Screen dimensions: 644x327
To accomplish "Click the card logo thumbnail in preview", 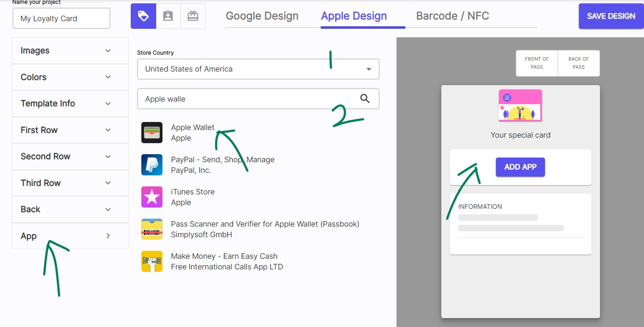I will coord(520,105).
